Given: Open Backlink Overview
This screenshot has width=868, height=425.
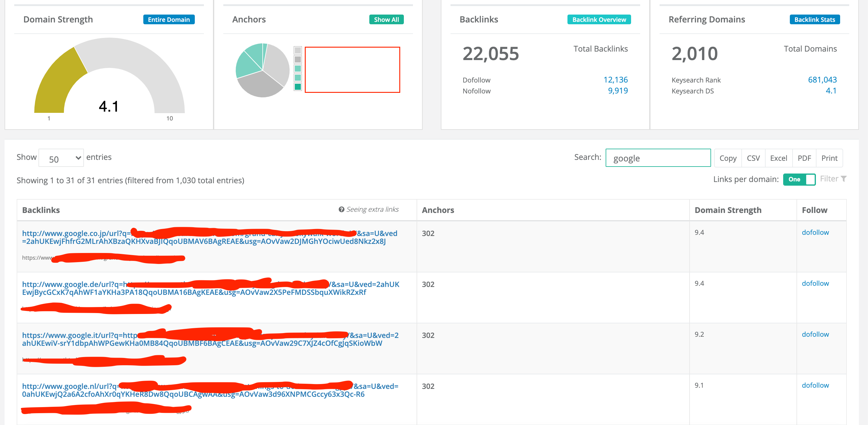Looking at the screenshot, I should pos(599,19).
